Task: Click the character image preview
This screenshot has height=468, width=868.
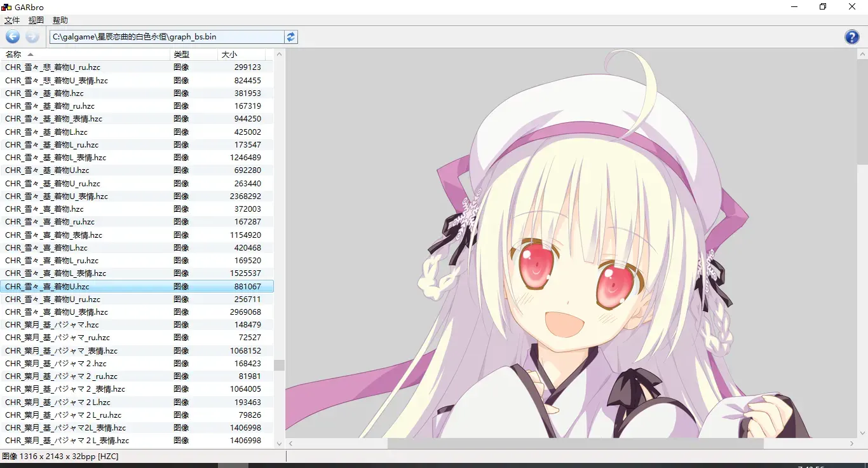Action: (571, 244)
